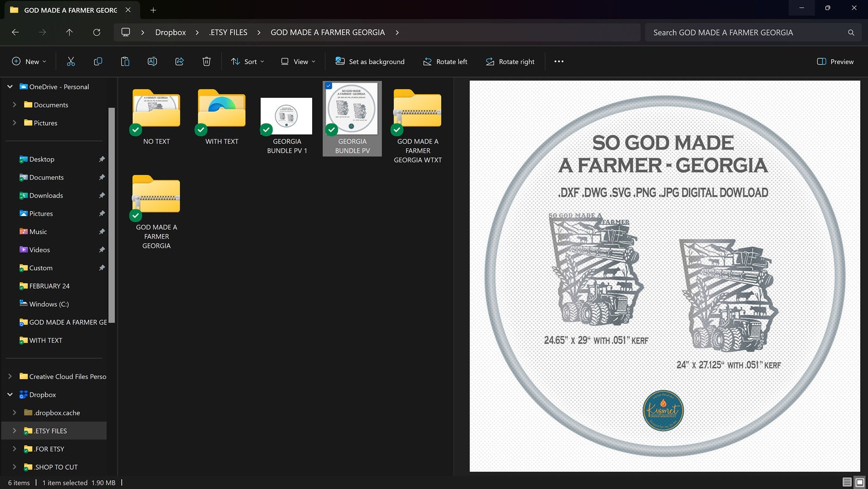The image size is (868, 489).
Task: Go up one directory level
Action: (x=69, y=32)
